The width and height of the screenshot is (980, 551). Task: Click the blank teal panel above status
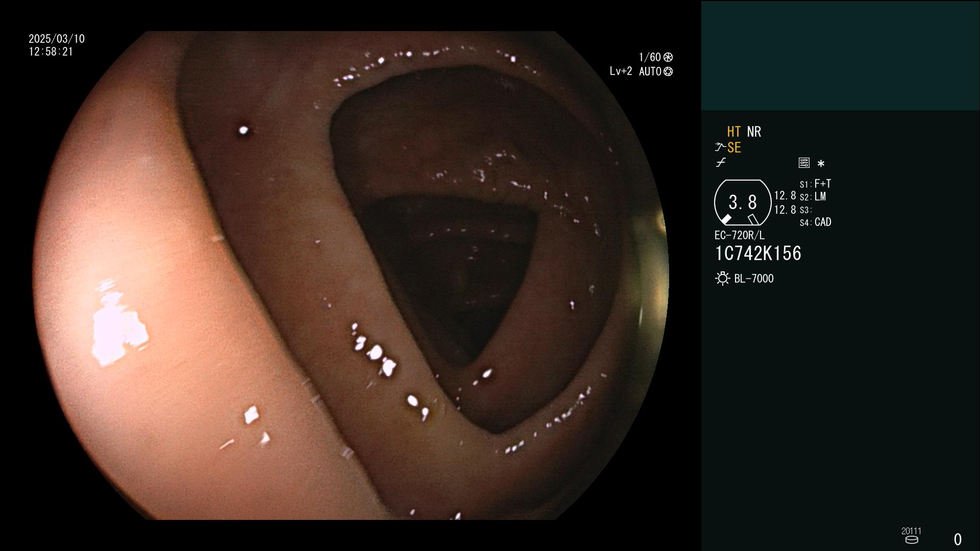coord(840,56)
